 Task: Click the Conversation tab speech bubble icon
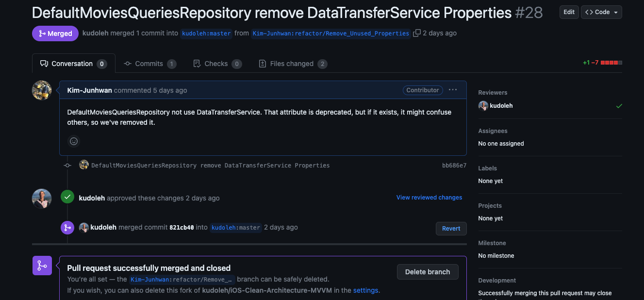tap(44, 64)
